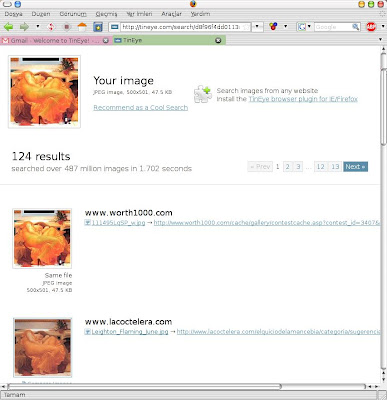Click the blue window button at top-left
Viewport: 387px width, 400px height.
click(17, 4)
